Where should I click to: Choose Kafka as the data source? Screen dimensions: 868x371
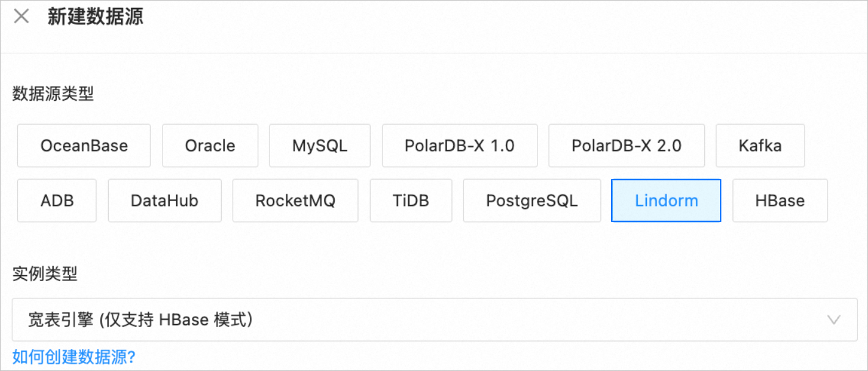760,145
